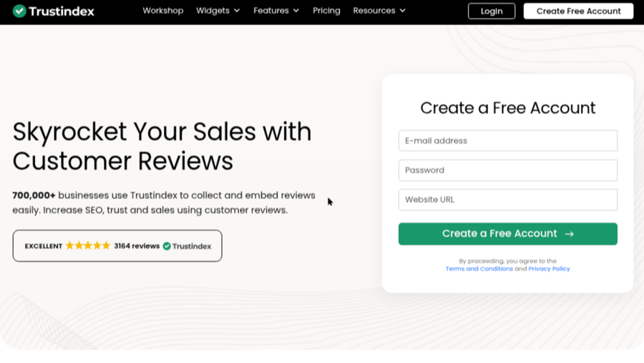Expand the Resources dropdown menu
This screenshot has height=363, width=644.
[379, 11]
